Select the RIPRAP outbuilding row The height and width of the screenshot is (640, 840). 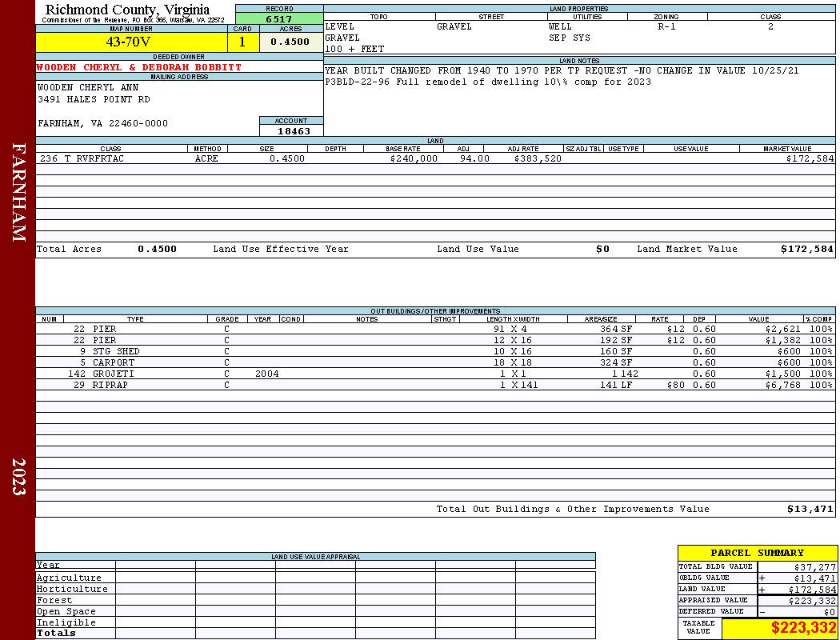435,386
